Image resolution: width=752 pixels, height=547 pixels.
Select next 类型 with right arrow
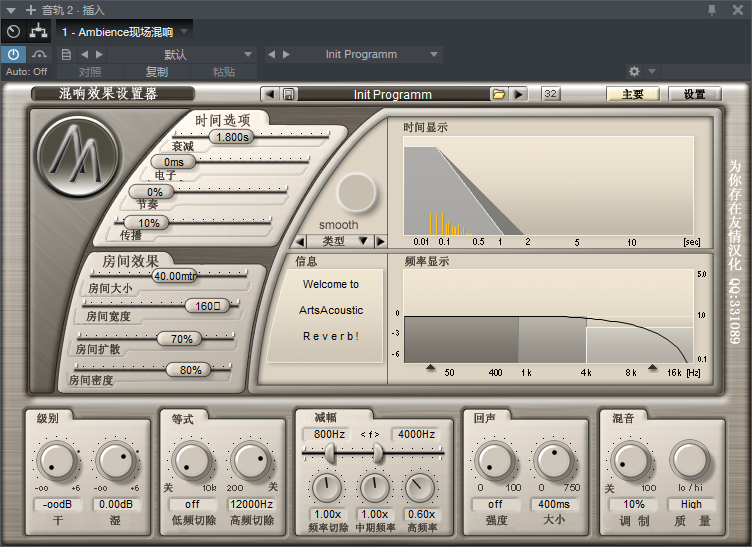[381, 241]
